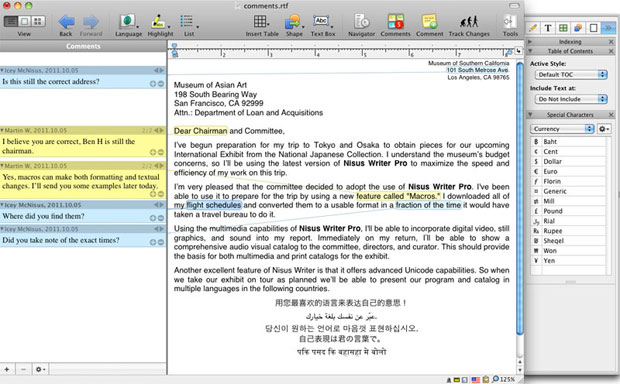
Task: Open the Do Not Include dropdown
Action: 571,99
